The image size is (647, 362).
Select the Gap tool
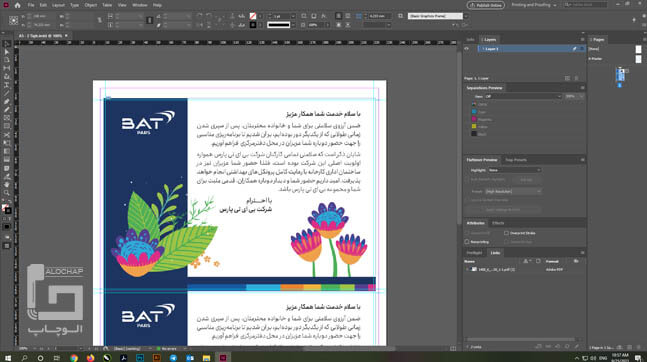[x=7, y=69]
